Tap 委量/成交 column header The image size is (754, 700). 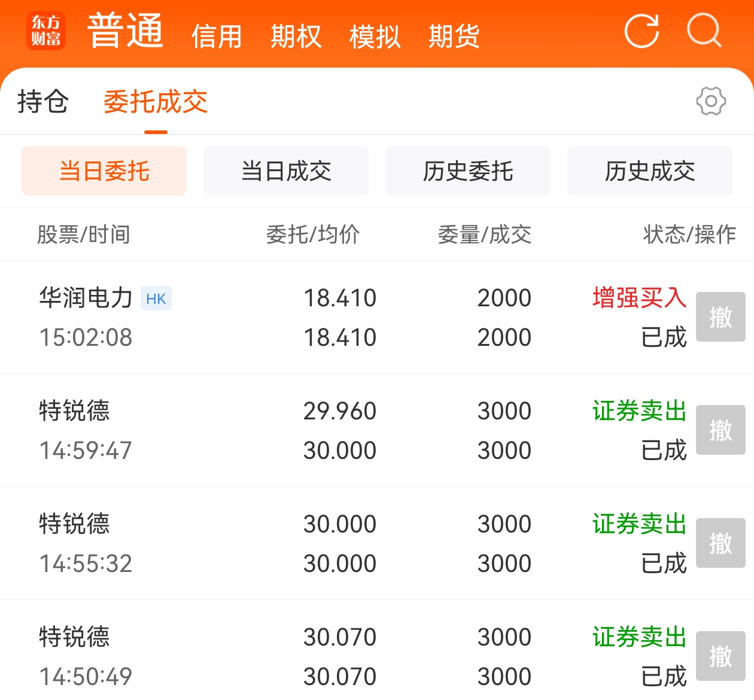[x=485, y=235]
